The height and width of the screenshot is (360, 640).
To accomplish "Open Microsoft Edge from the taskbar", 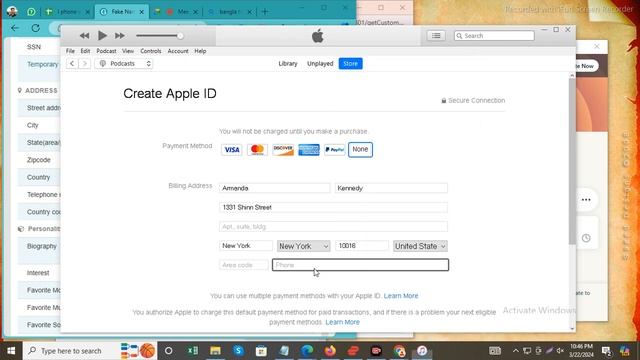I will pos(307,351).
